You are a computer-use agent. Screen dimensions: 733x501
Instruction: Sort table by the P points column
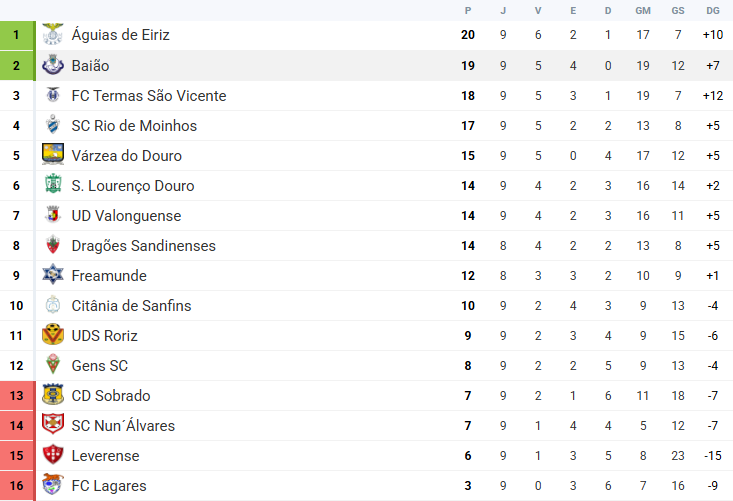point(467,10)
